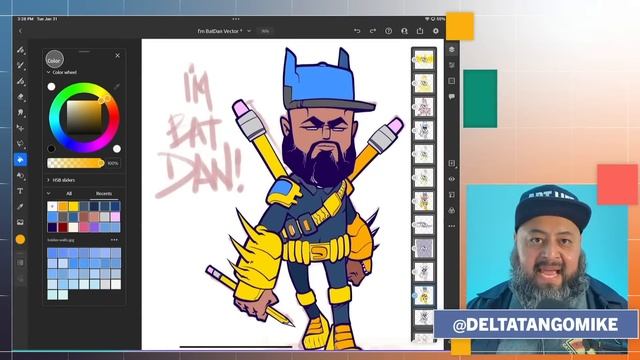Select the Pixel brushes tool

[20, 50]
